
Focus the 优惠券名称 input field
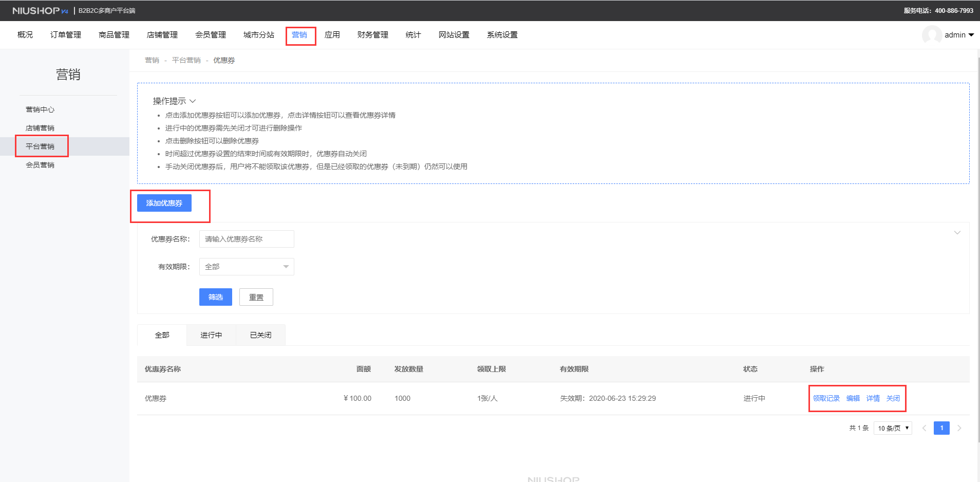coord(247,239)
